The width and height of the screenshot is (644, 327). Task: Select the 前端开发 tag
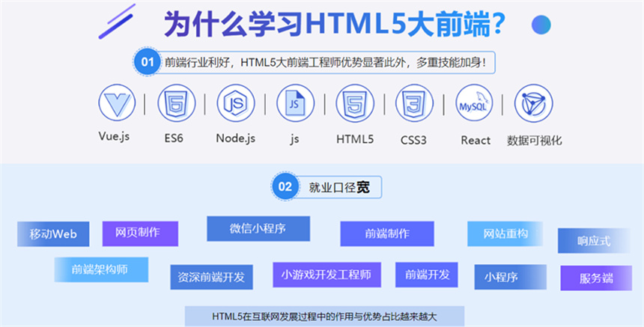tap(427, 275)
